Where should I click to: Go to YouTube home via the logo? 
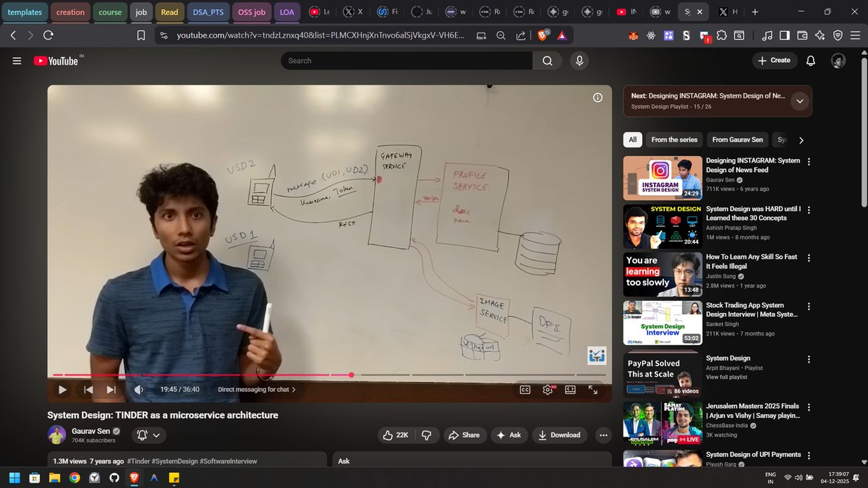tap(56, 61)
